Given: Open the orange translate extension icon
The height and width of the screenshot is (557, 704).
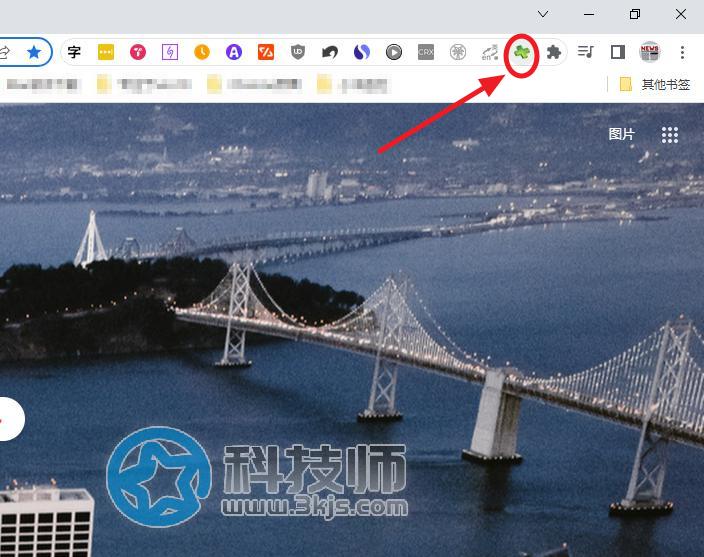Looking at the screenshot, I should 266,52.
